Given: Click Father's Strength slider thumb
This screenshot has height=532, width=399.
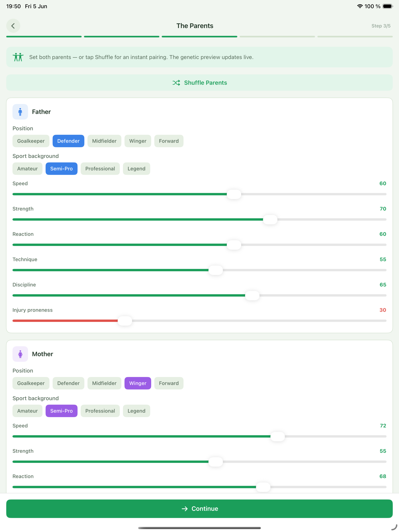Looking at the screenshot, I should (x=270, y=220).
